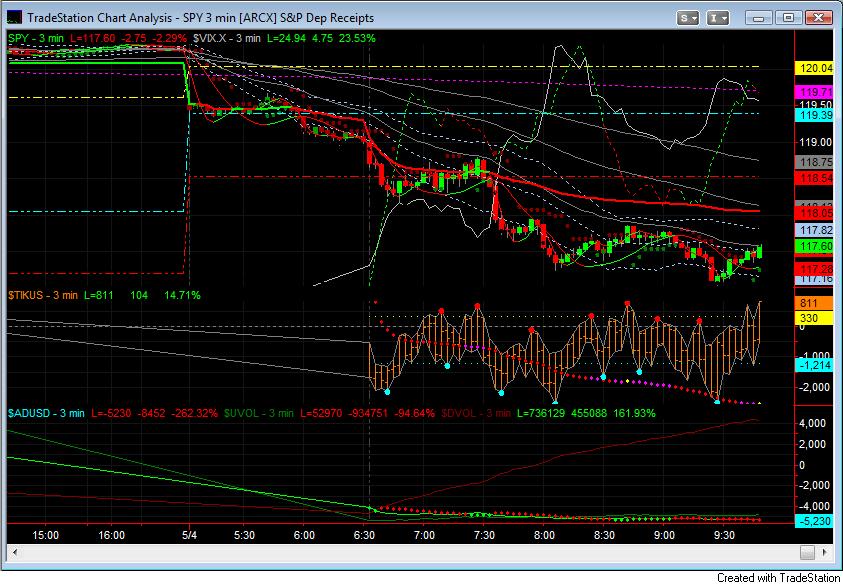Click the green 117.60 last price marker
This screenshot has width=843, height=584.
coord(813,246)
